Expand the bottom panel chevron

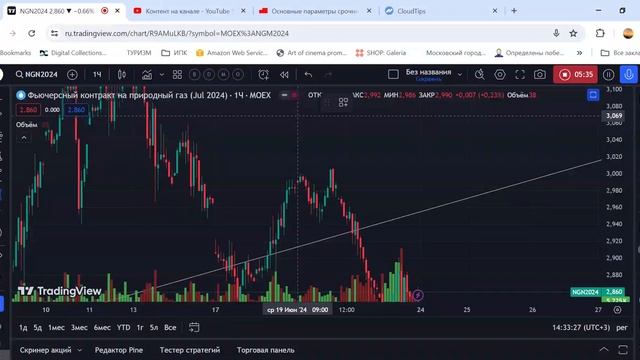(604, 349)
